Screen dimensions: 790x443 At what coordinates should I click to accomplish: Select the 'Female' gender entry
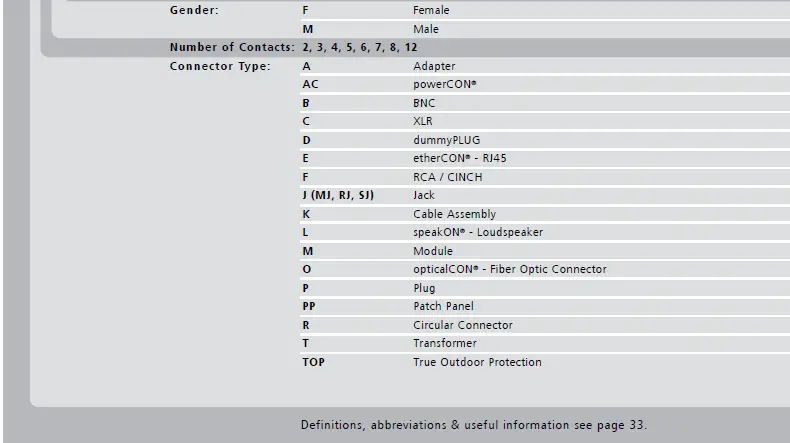(x=431, y=10)
